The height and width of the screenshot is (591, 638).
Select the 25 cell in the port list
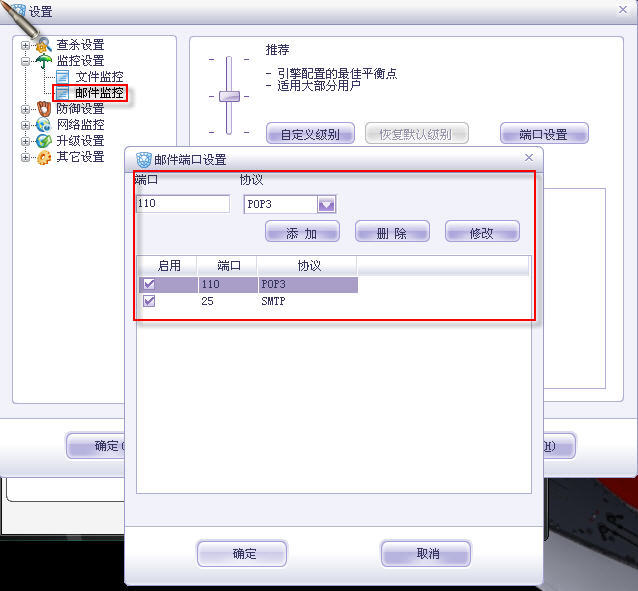click(x=228, y=301)
